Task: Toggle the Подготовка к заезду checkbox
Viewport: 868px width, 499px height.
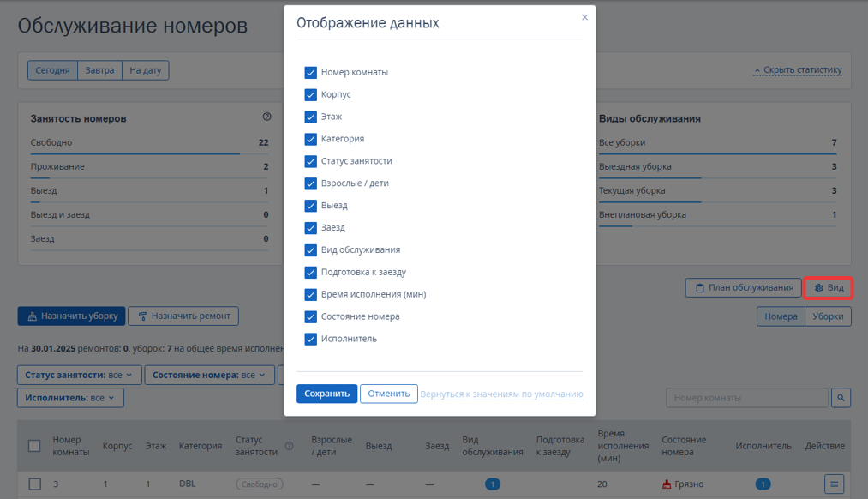Action: pyautogui.click(x=310, y=272)
